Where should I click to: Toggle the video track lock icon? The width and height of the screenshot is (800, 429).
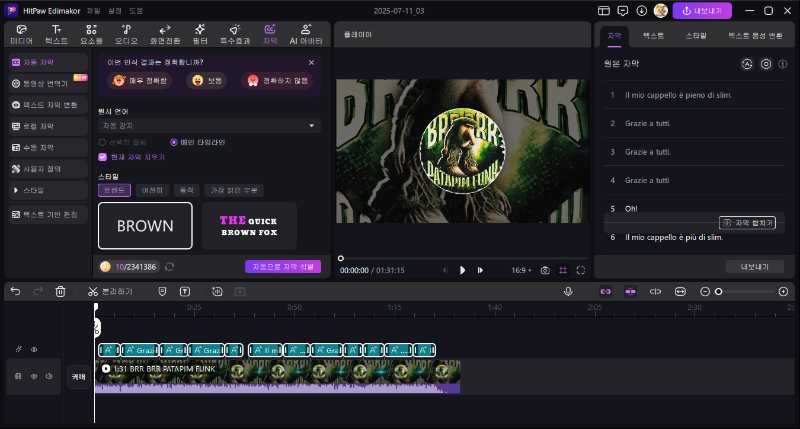click(18, 376)
